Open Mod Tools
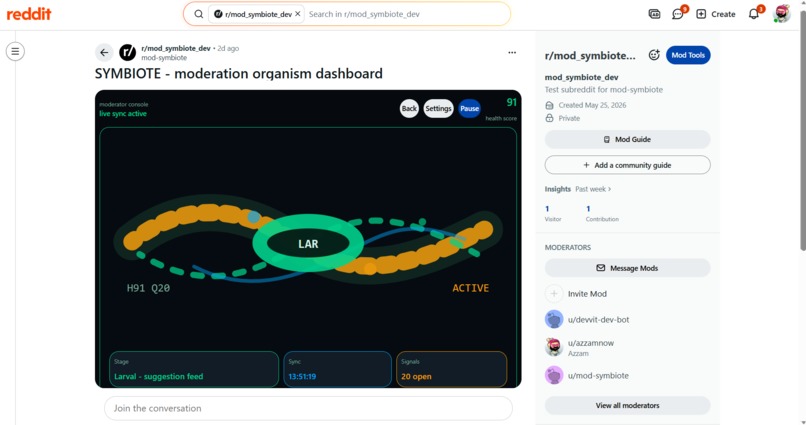The width and height of the screenshot is (806, 425). pyautogui.click(x=688, y=55)
